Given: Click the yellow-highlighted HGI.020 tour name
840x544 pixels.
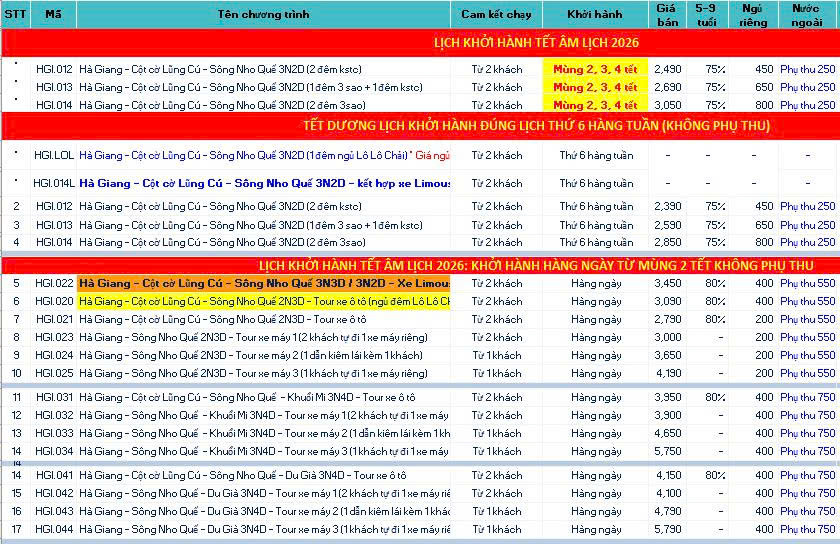Looking at the screenshot, I should click(x=264, y=301).
